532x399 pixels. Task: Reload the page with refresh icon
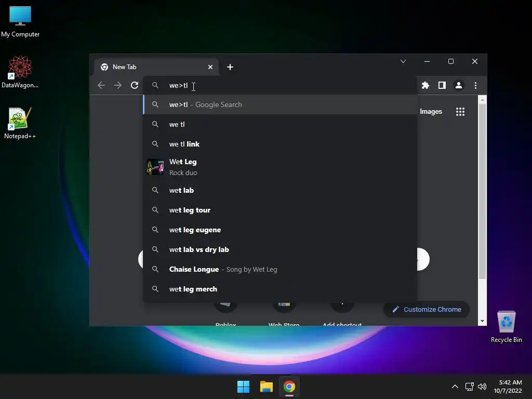pyautogui.click(x=135, y=85)
